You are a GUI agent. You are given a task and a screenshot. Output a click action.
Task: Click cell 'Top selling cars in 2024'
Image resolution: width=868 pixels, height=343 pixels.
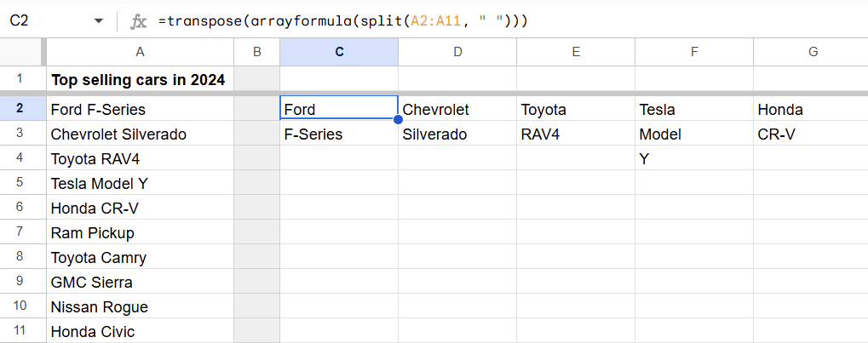tap(140, 79)
